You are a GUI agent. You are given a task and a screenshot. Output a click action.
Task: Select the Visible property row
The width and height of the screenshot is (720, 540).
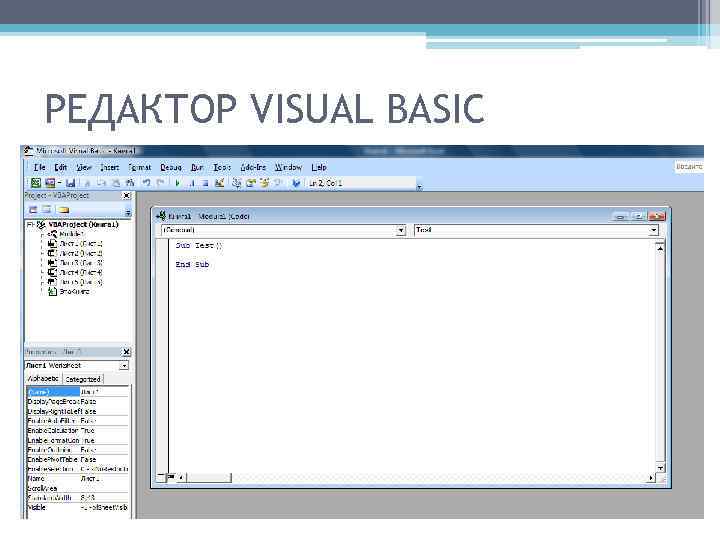(x=78, y=507)
